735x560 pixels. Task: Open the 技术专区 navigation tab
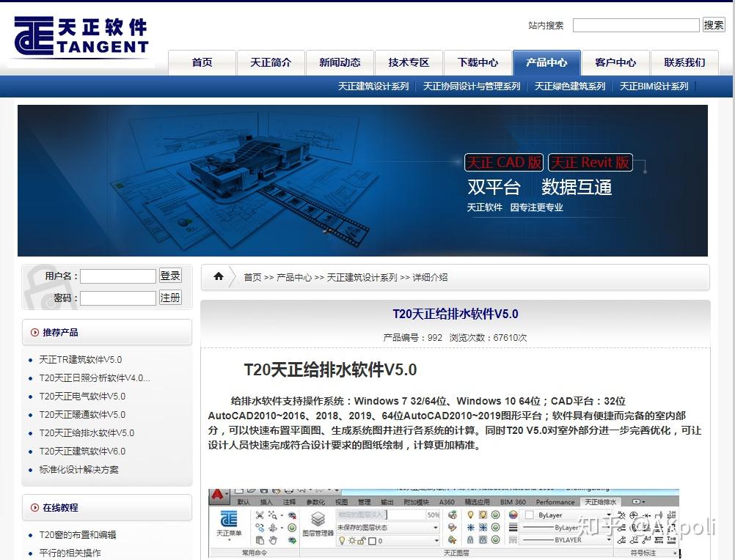click(x=409, y=62)
